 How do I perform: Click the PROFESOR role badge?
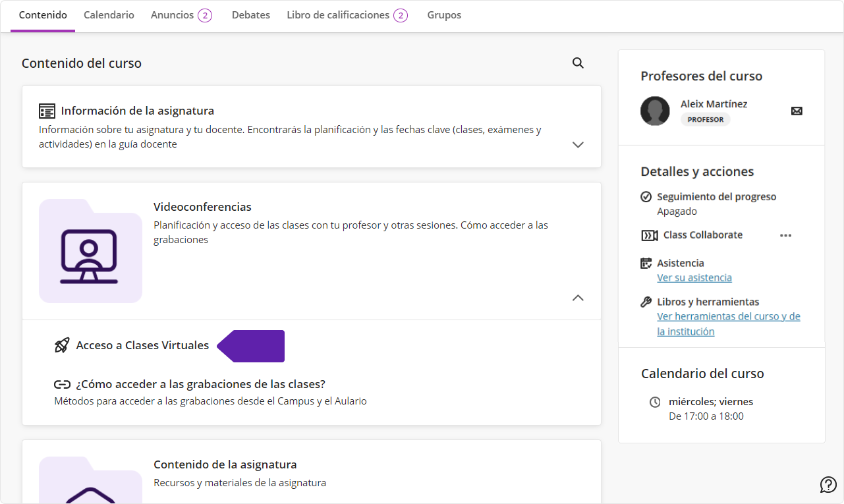706,120
